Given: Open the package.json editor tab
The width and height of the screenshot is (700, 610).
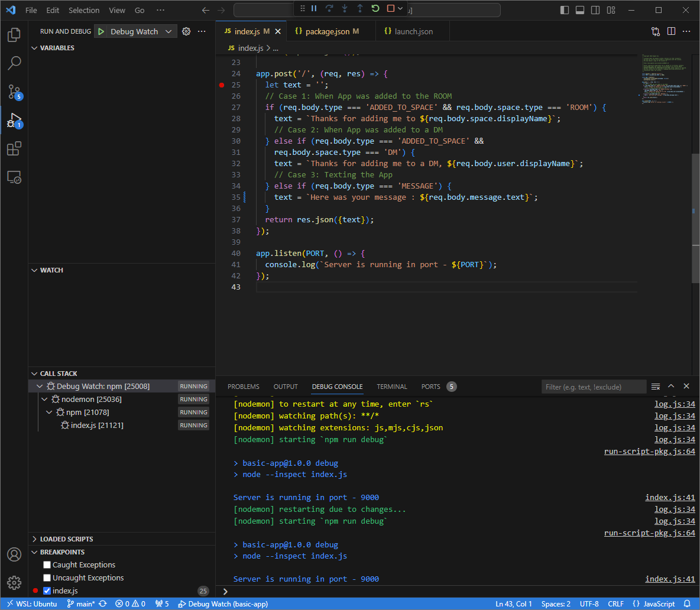Looking at the screenshot, I should point(330,31).
